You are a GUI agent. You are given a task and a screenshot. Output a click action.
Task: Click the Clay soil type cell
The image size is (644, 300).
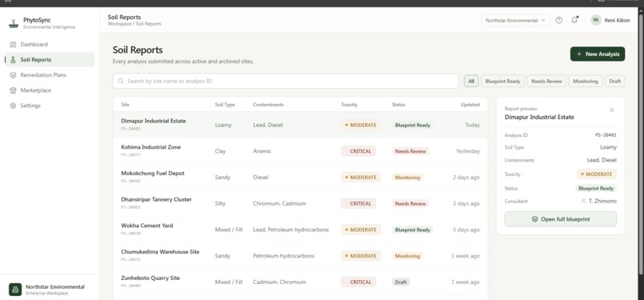(221, 151)
